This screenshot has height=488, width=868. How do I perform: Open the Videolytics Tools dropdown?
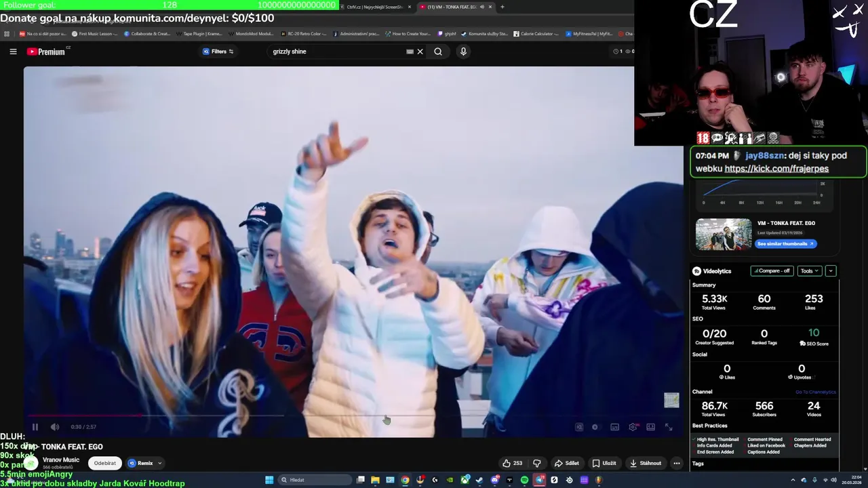[810, 271]
